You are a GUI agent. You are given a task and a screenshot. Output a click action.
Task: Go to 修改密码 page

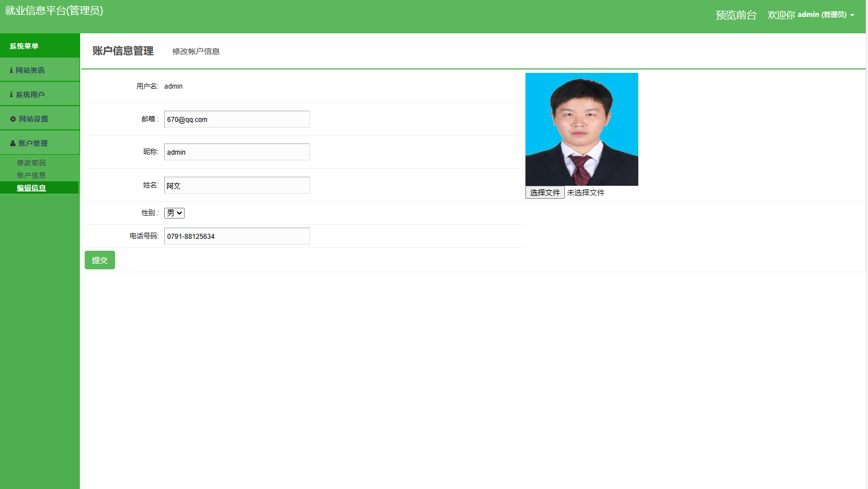[31, 163]
